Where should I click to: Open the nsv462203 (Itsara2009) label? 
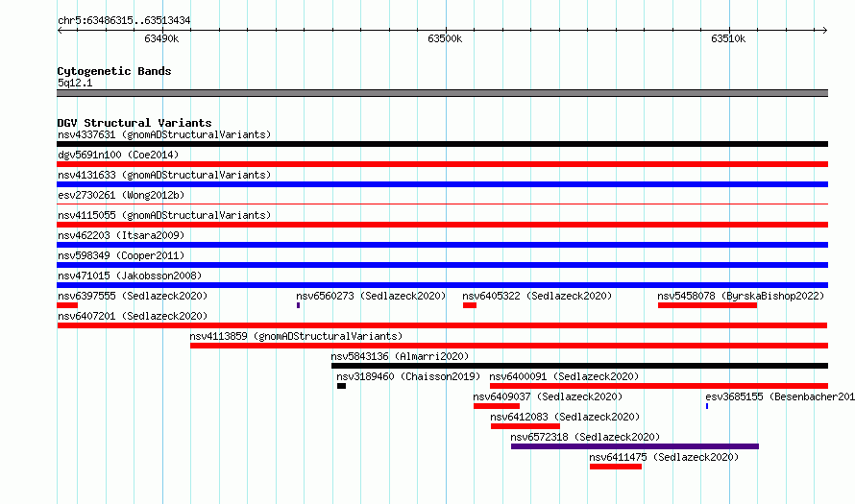121,235
